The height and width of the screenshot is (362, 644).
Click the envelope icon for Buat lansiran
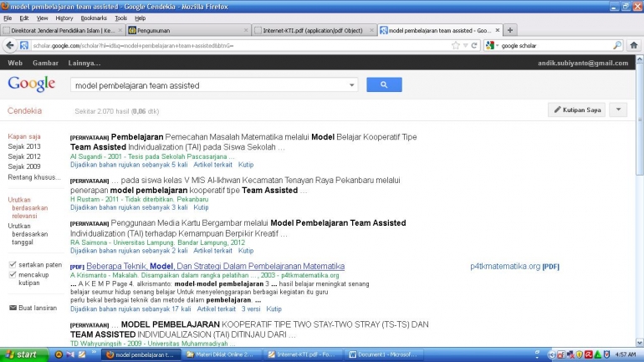[12, 308]
